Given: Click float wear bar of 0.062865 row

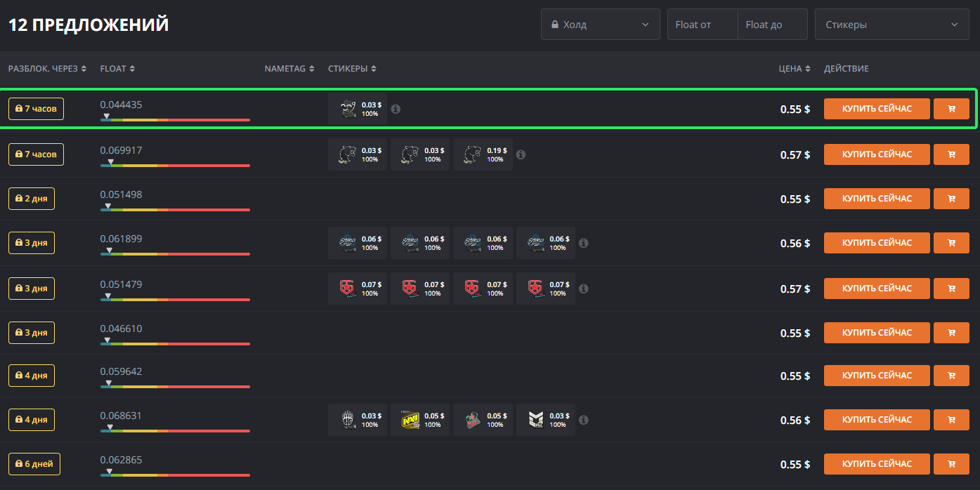Looking at the screenshot, I should 175,475.
